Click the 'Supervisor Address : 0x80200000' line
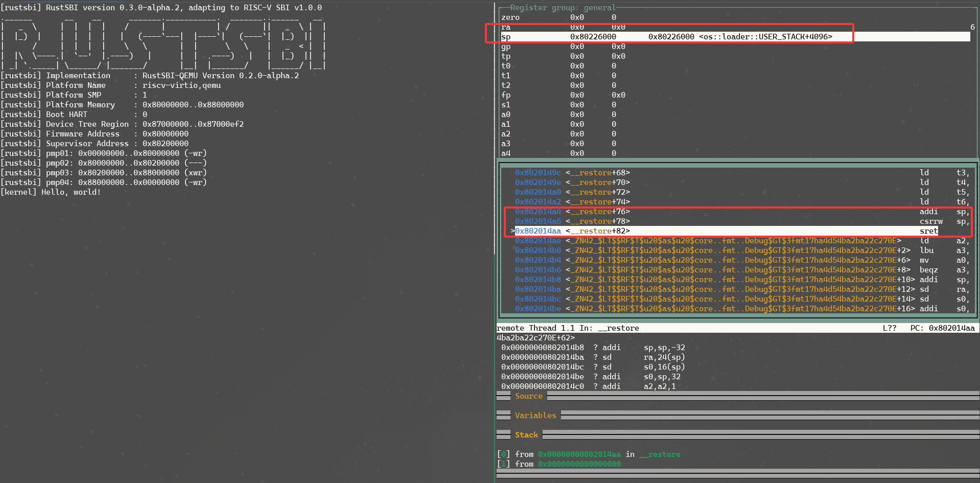Viewport: 980px width, 483px height. pyautogui.click(x=95, y=144)
